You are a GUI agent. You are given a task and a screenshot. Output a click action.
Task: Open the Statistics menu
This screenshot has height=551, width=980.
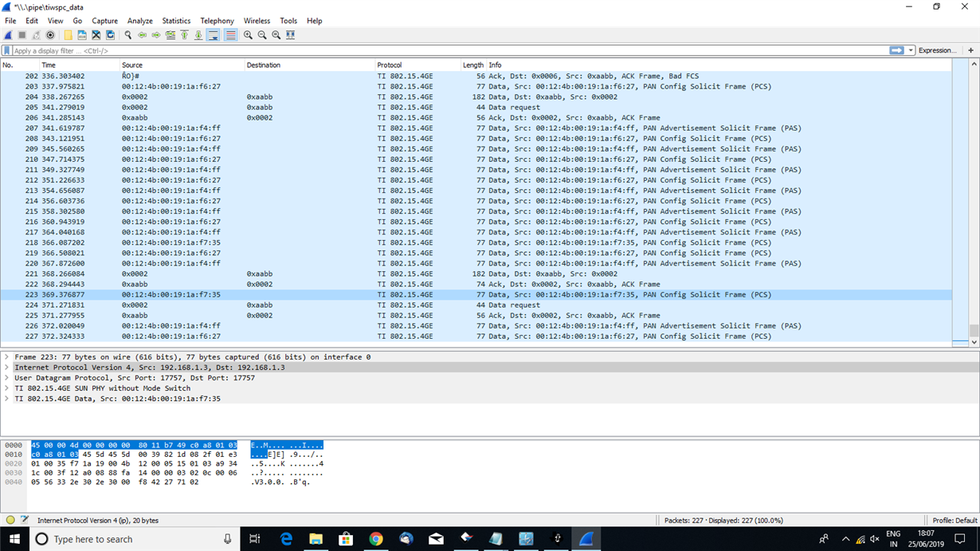click(176, 21)
